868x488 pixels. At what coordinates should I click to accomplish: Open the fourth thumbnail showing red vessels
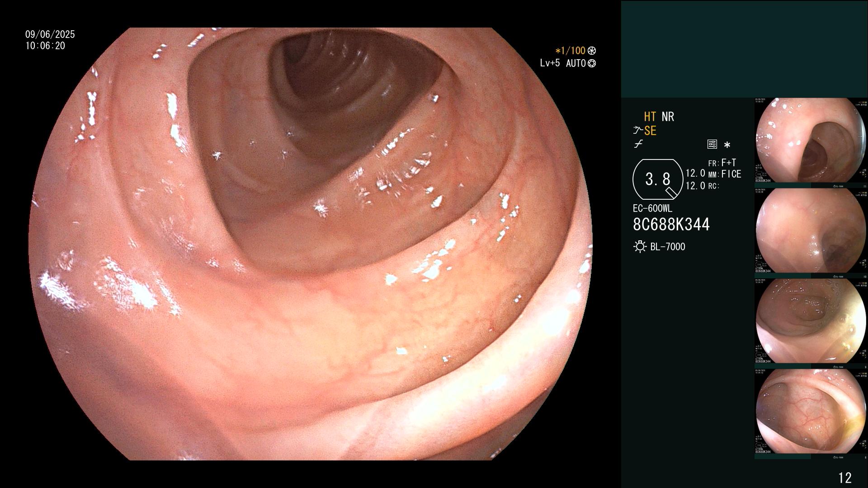coord(811,412)
